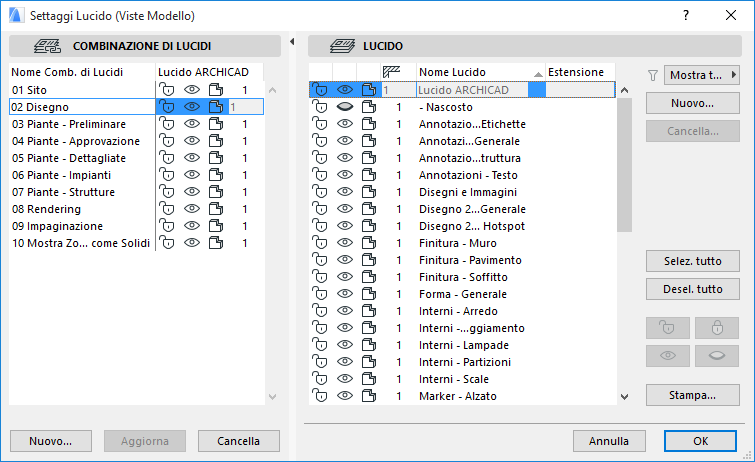Image resolution: width=755 pixels, height=462 pixels.
Task: Toggle eye icon for 04 Piante - Approvazione
Action: (x=192, y=141)
